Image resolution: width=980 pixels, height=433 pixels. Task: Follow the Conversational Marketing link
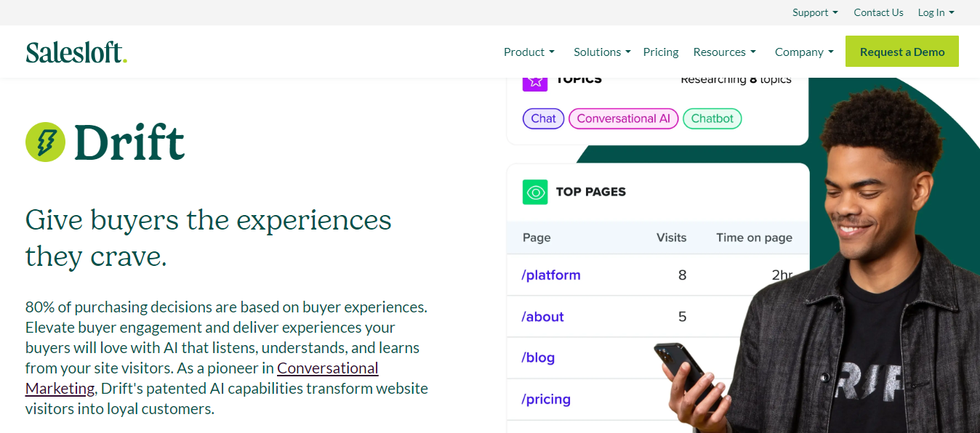327,368
